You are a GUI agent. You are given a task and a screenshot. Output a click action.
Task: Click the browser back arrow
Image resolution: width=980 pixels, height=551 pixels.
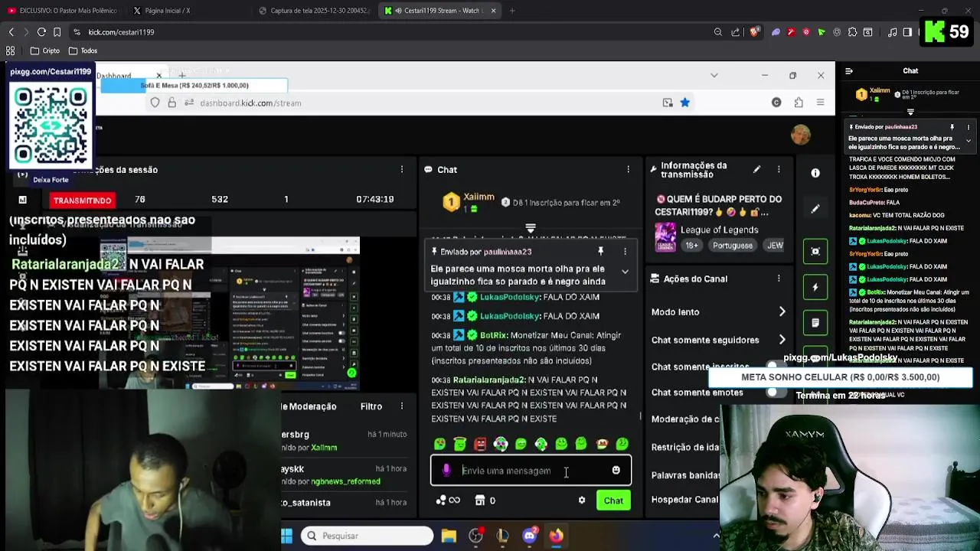click(11, 32)
